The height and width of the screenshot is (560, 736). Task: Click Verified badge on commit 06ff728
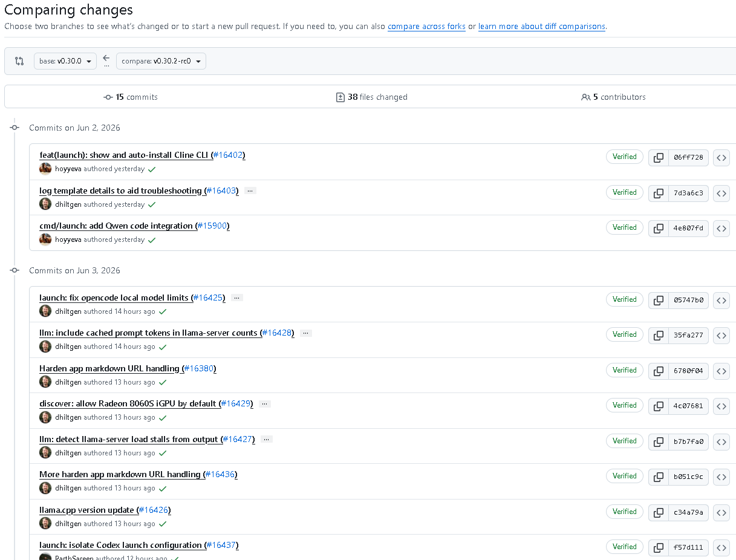click(x=625, y=157)
